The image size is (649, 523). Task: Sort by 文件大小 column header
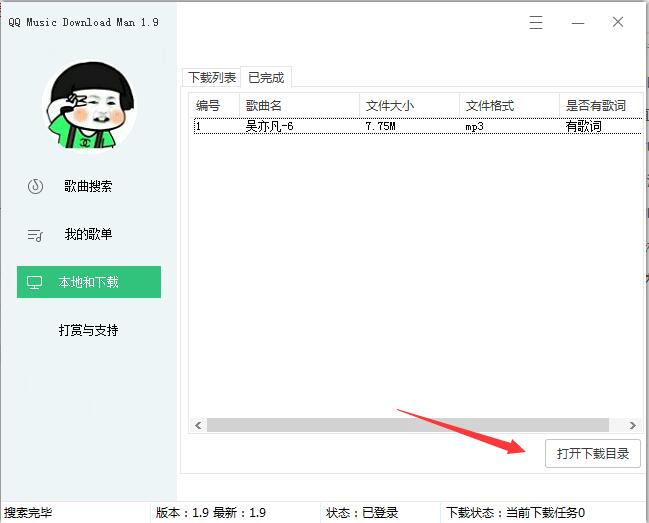408,105
